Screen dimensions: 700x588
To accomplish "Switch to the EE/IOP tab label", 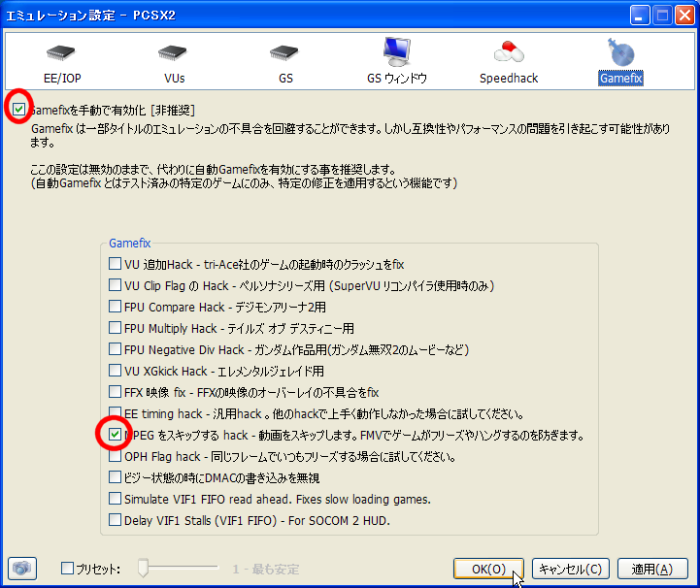I will (x=62, y=78).
